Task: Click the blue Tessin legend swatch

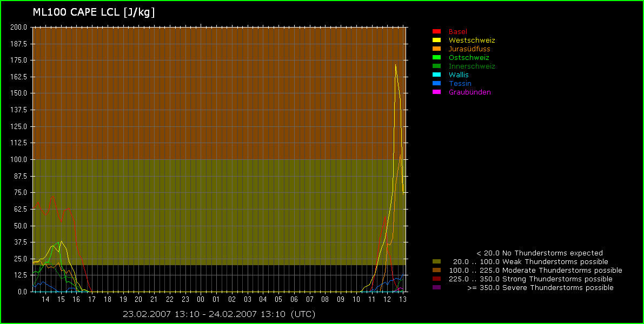Action: (437, 84)
